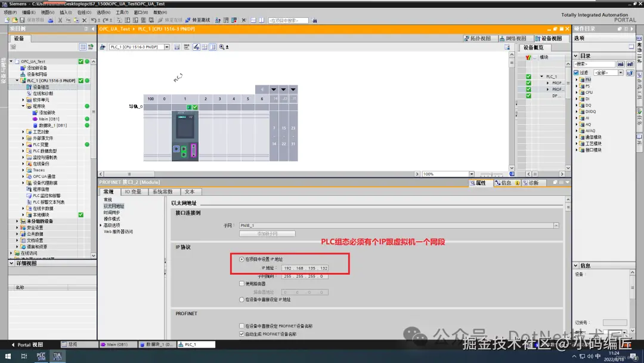Collapse the 程序块 tree node
Image resolution: width=644 pixels, height=363 pixels.
pos(23,106)
